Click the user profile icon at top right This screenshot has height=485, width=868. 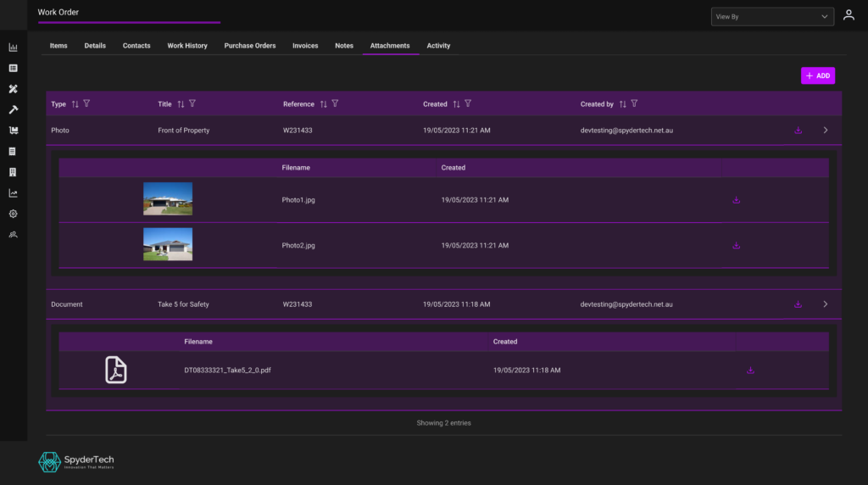coord(849,16)
